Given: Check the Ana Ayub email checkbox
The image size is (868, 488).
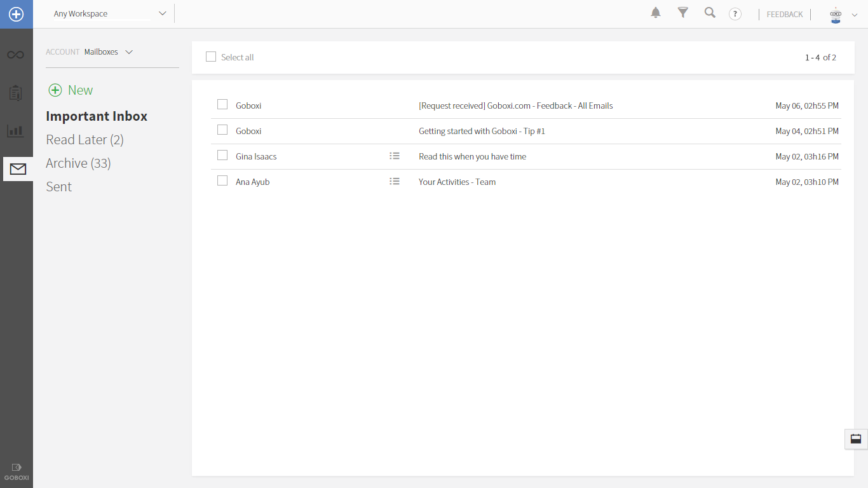Looking at the screenshot, I should click(x=222, y=181).
